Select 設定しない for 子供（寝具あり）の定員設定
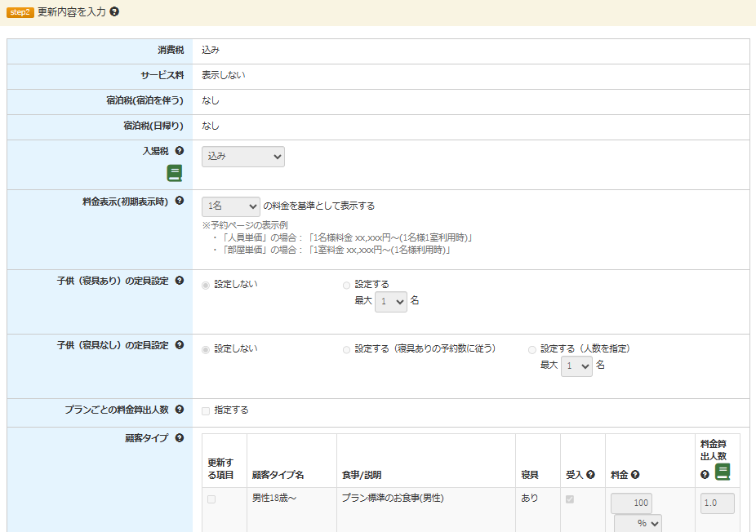This screenshot has width=756, height=532. pos(206,286)
